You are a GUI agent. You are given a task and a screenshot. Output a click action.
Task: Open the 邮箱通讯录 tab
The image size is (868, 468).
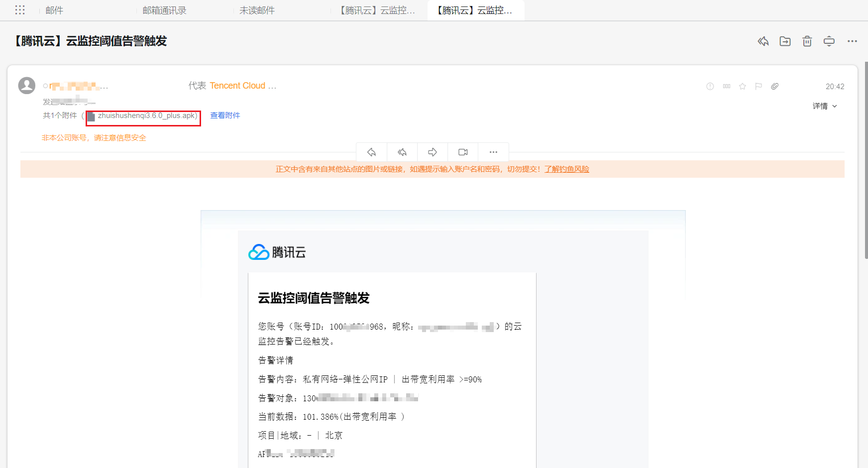coord(164,10)
